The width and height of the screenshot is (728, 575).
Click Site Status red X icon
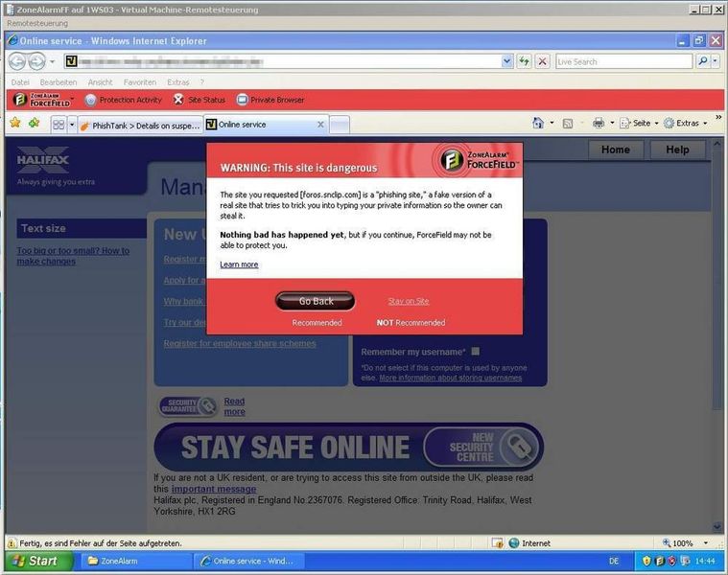click(x=178, y=100)
